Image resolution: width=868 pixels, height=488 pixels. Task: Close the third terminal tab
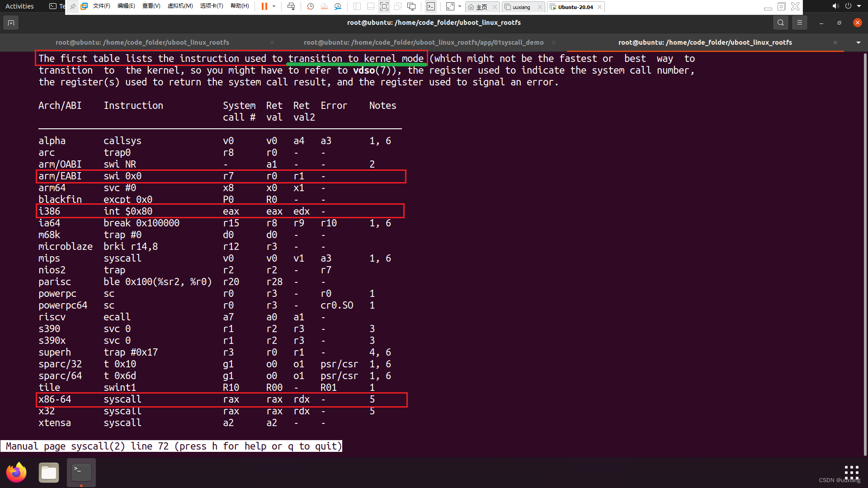835,42
